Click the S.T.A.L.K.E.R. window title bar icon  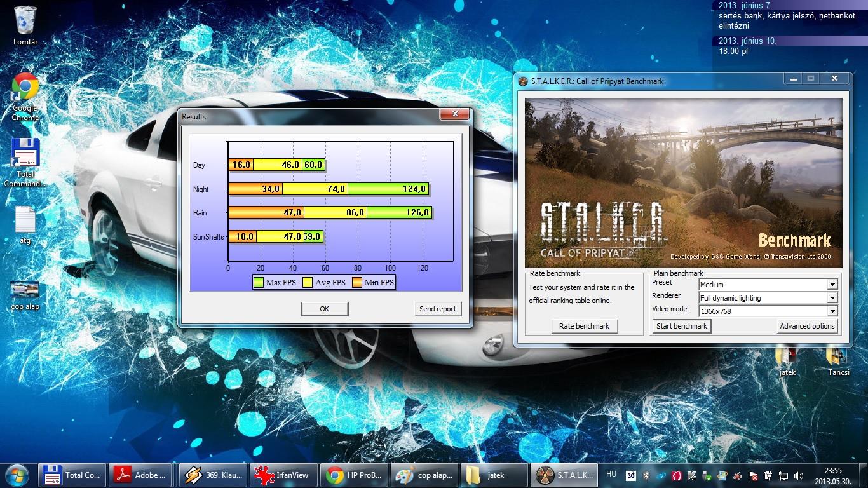point(524,81)
